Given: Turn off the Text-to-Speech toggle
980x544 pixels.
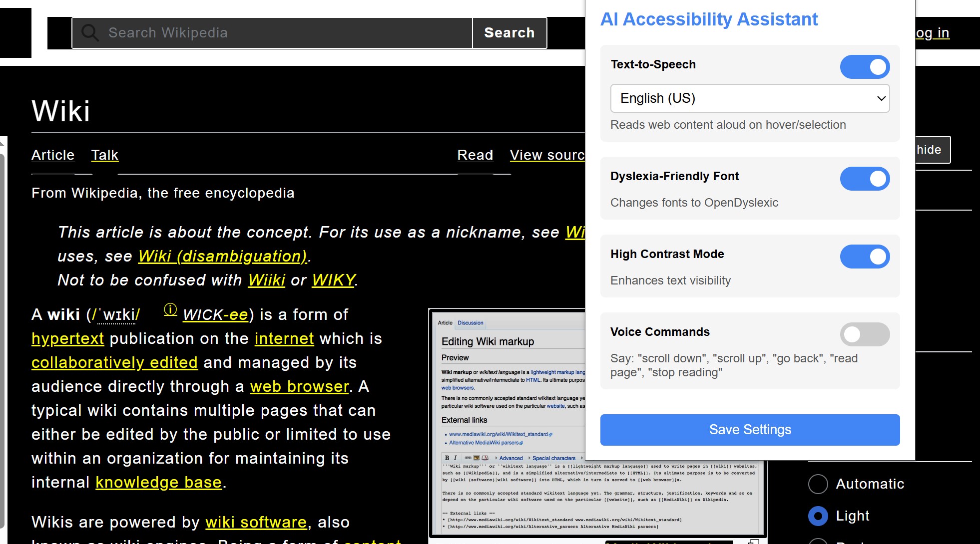Looking at the screenshot, I should 864,67.
